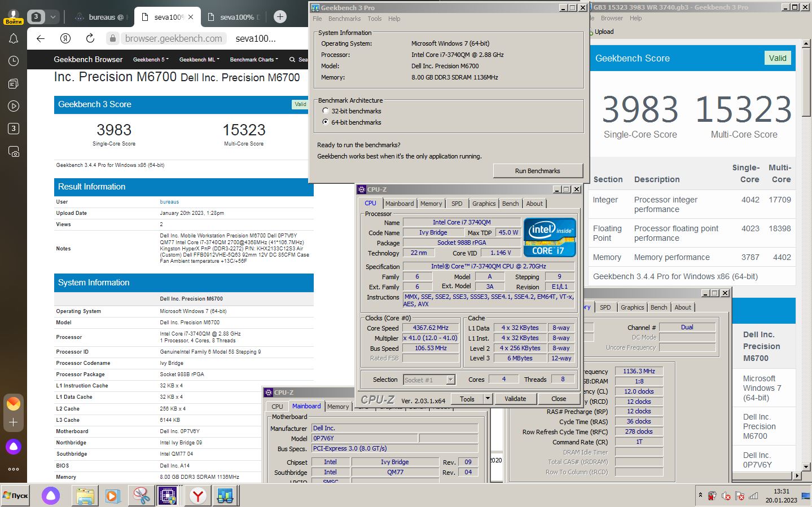Close the active seva100 browser tab
This screenshot has height=507, width=812.
tap(191, 17)
